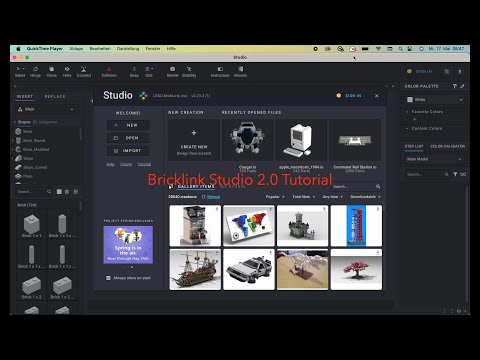Viewport: 480px width, 360px height.
Task: Click the gallery search magnifier icon
Action: (x=378, y=186)
